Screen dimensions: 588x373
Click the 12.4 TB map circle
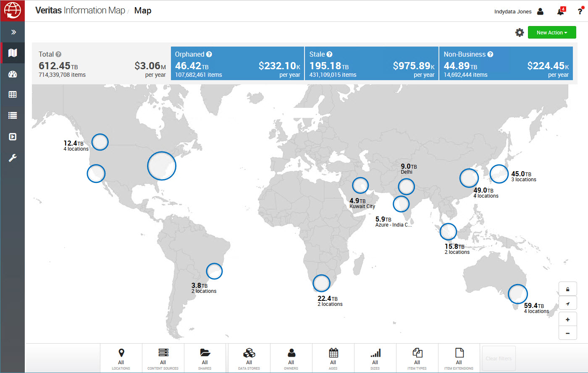[x=100, y=142]
